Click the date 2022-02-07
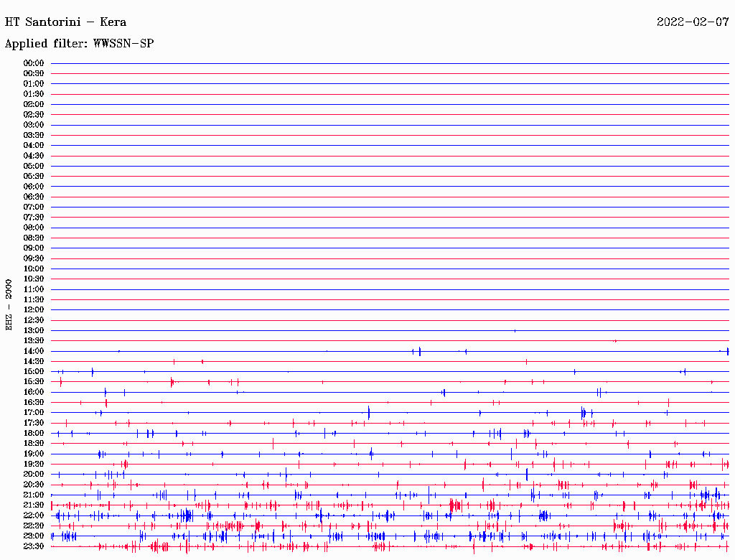Viewport: 735px width, 560px height. tap(693, 22)
